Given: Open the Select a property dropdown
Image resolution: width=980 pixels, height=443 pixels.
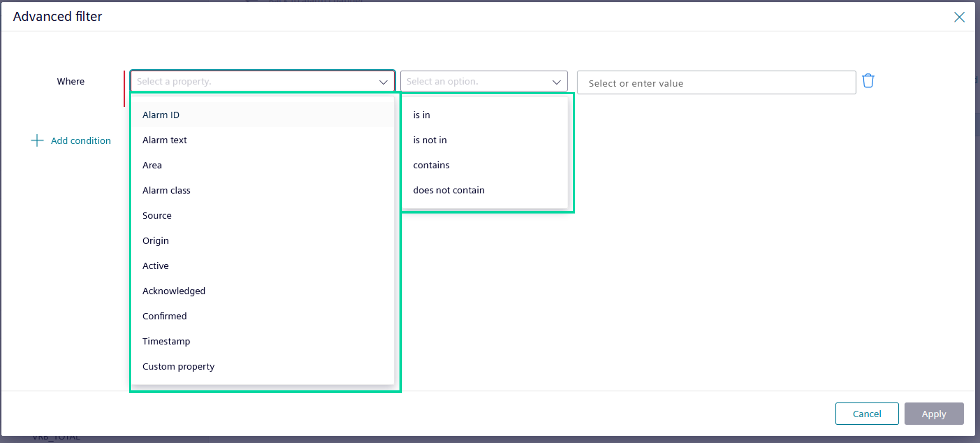Looking at the screenshot, I should [262, 81].
